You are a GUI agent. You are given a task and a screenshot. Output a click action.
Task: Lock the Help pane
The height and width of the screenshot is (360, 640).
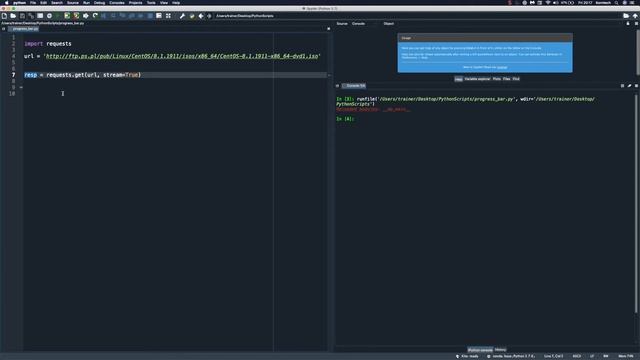[x=628, y=24]
